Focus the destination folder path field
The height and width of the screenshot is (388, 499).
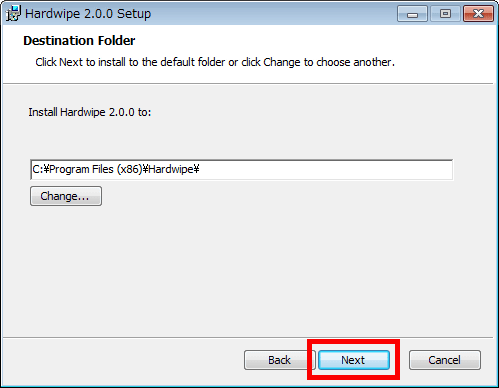pyautogui.click(x=241, y=170)
